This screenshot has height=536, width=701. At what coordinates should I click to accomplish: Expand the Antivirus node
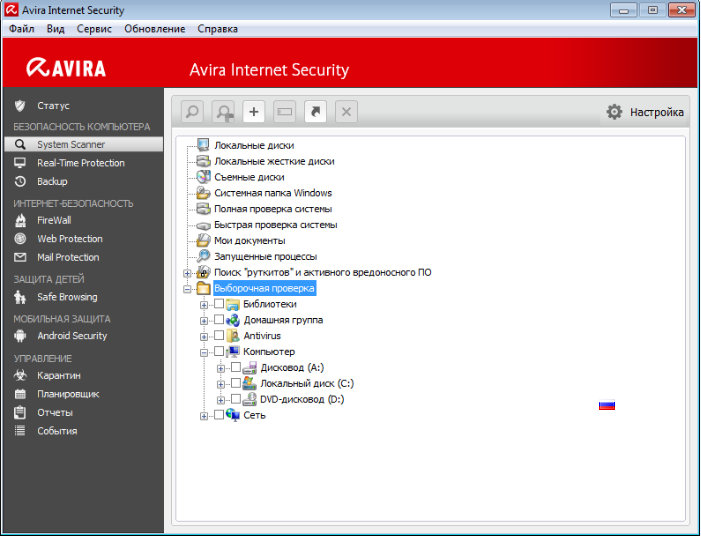pos(204,337)
